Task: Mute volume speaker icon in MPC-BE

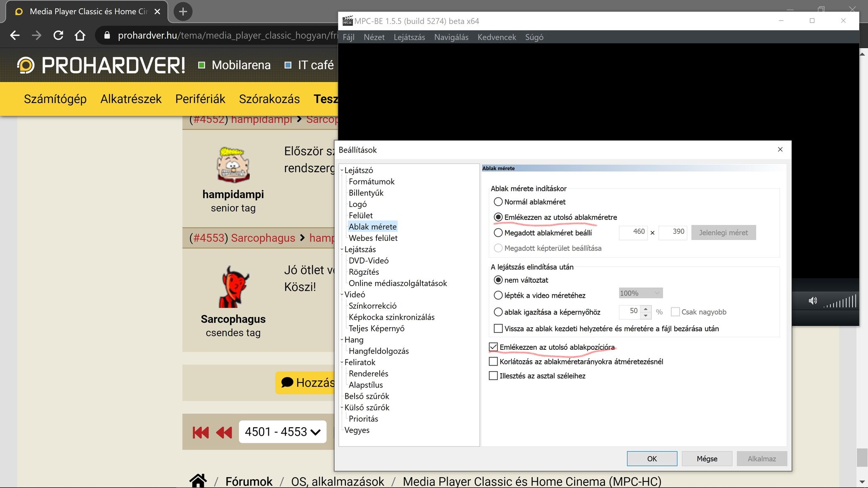Action: pos(813,301)
